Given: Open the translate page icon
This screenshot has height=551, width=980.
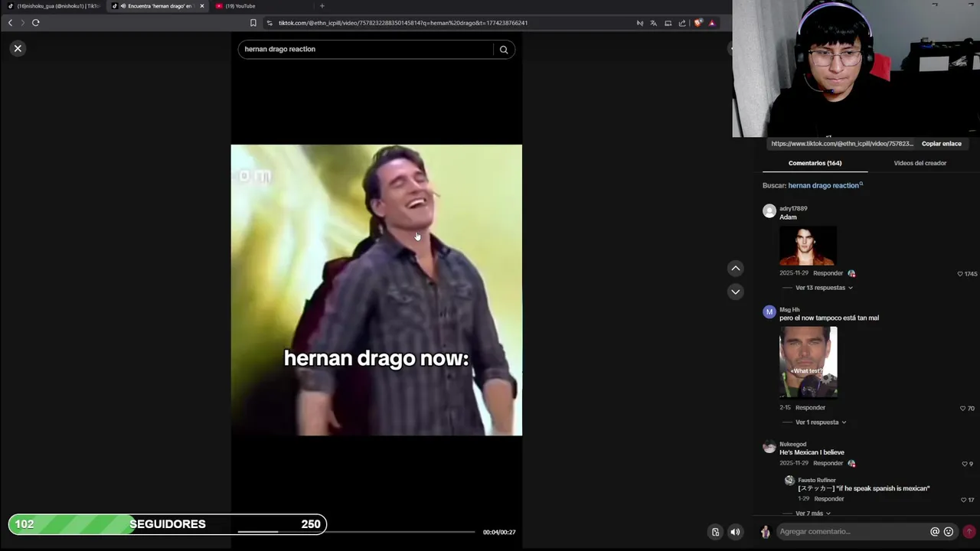Looking at the screenshot, I should pos(653,23).
